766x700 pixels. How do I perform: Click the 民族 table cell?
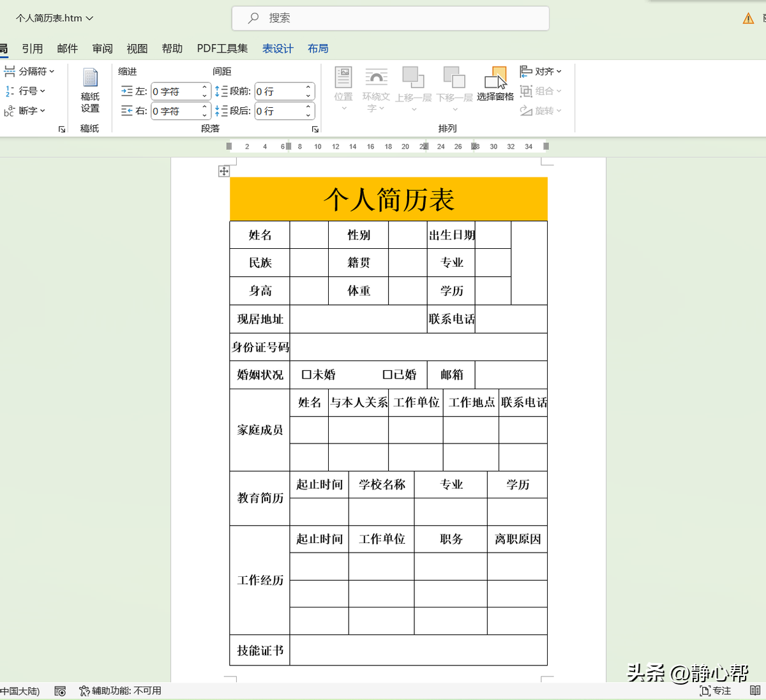[x=260, y=262]
